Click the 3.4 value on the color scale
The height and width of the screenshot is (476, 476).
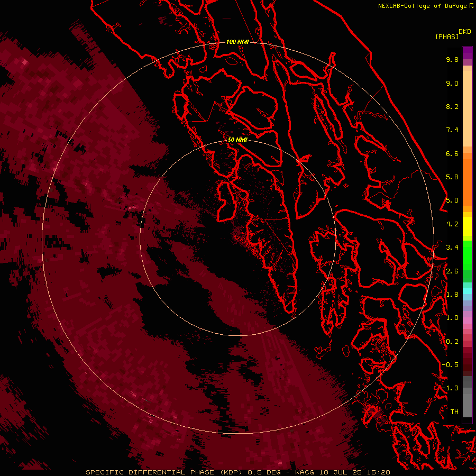pyautogui.click(x=452, y=248)
